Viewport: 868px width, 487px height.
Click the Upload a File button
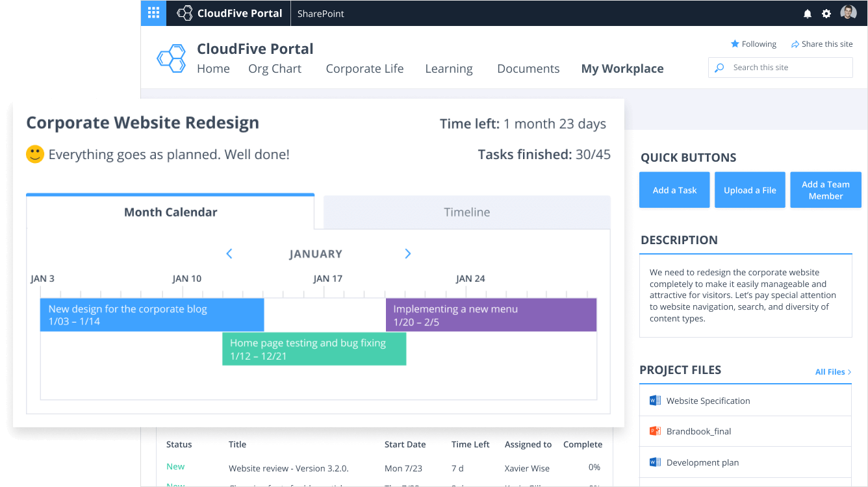[x=750, y=190]
